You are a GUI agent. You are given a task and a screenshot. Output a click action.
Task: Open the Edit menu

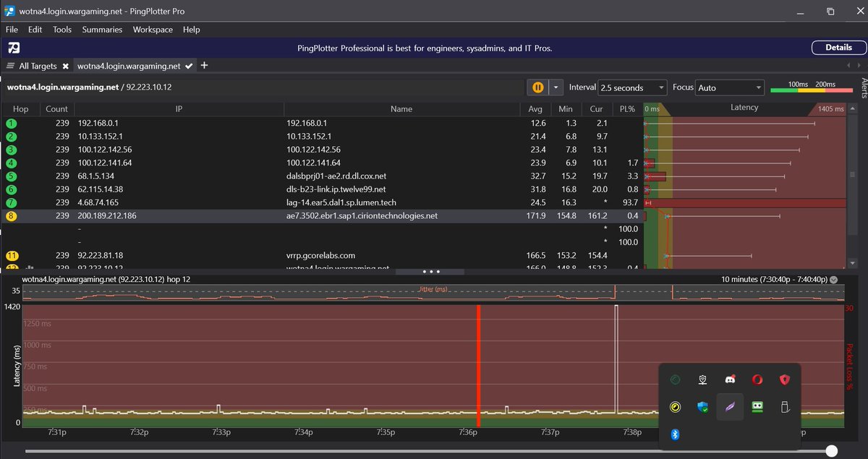35,30
